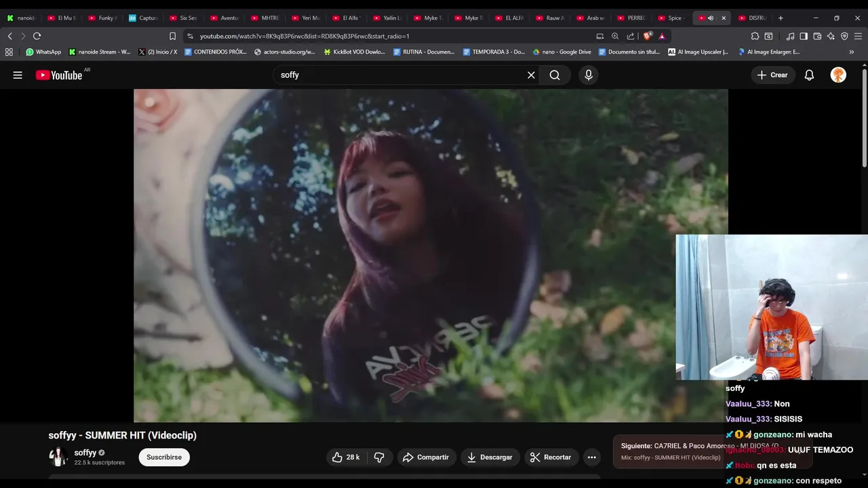
Task: Show hidden bookmarks with the double chevron
Action: 852,52
